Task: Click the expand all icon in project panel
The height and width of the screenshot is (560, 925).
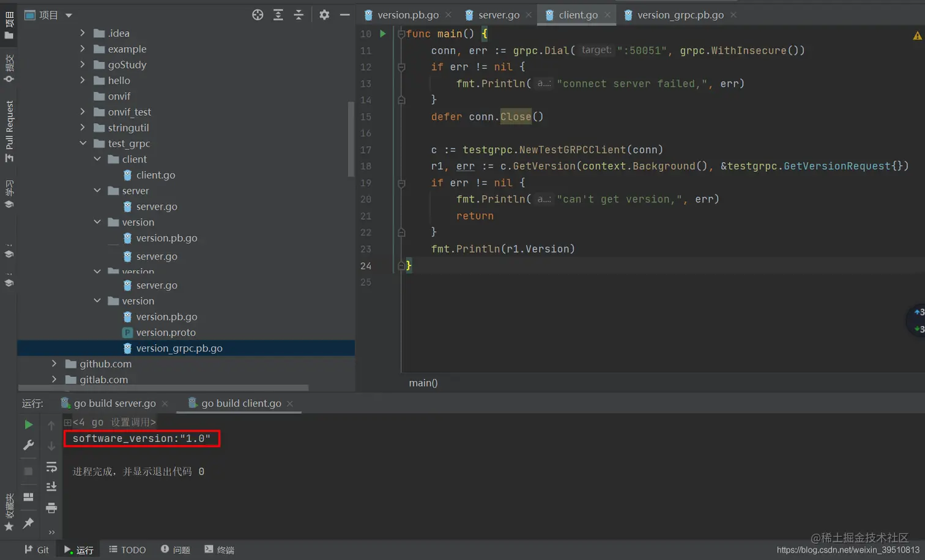Action: (278, 15)
